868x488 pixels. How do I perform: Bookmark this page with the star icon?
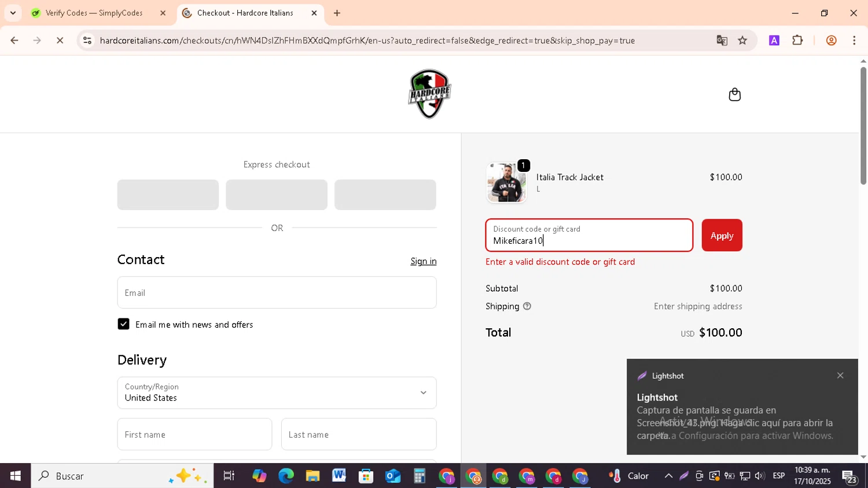point(742,41)
